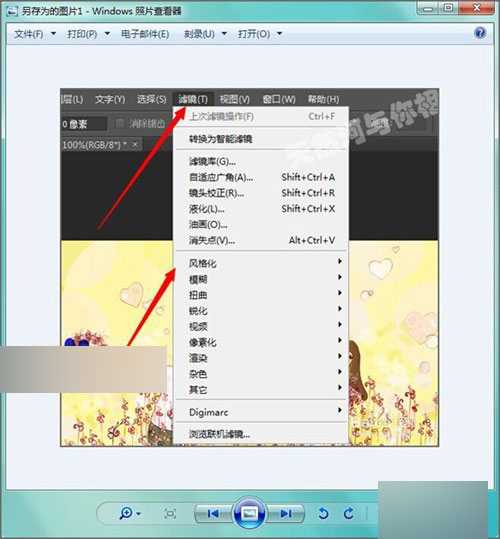Choose 自适应广角(A)... filter
The image size is (500, 539).
262,177
